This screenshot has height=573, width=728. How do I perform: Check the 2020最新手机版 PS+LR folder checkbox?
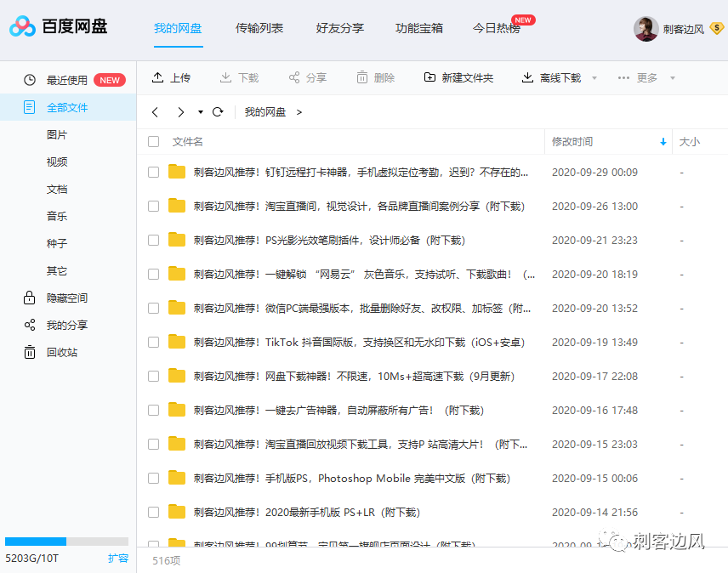(154, 513)
